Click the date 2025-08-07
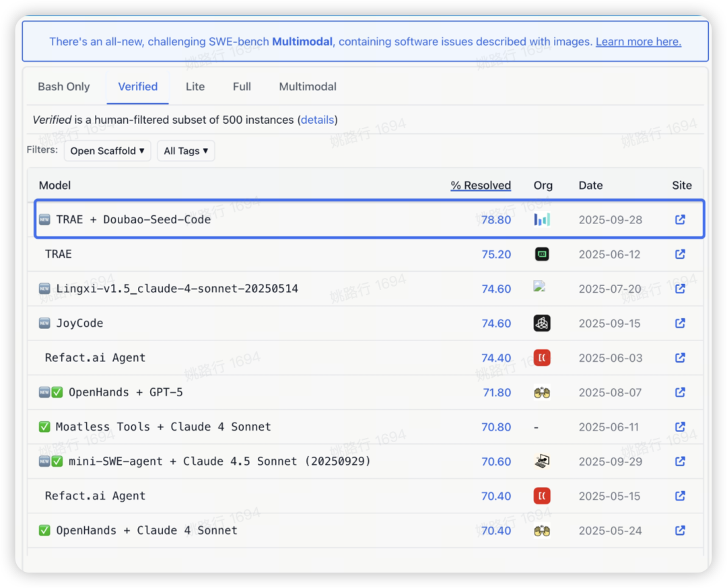The height and width of the screenshot is (588, 727). [610, 392]
